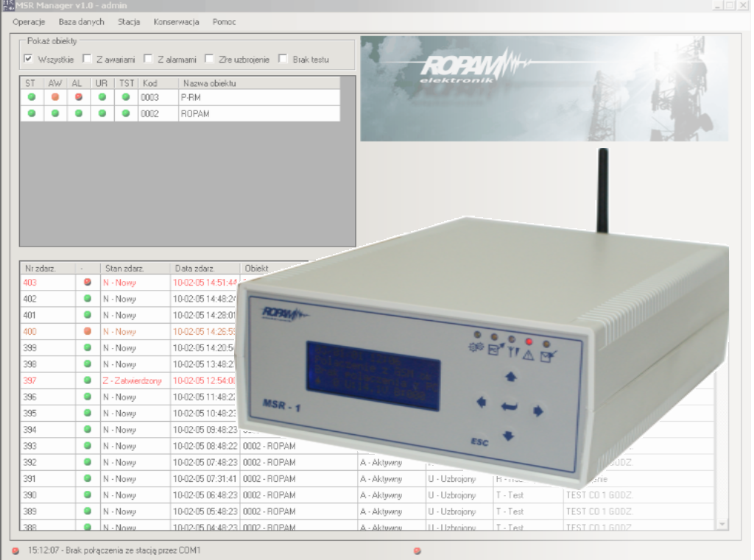Select date 10-02-05 08:48:22 cell
The image size is (754, 560).
tap(205, 446)
